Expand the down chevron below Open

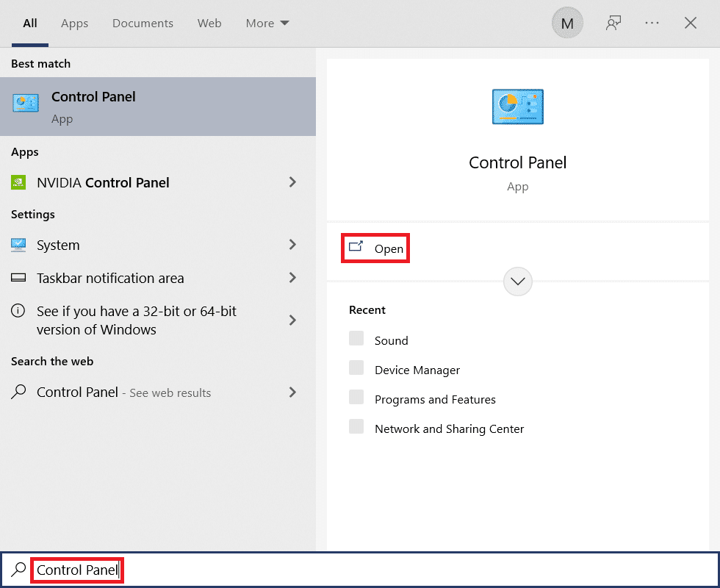pos(517,282)
